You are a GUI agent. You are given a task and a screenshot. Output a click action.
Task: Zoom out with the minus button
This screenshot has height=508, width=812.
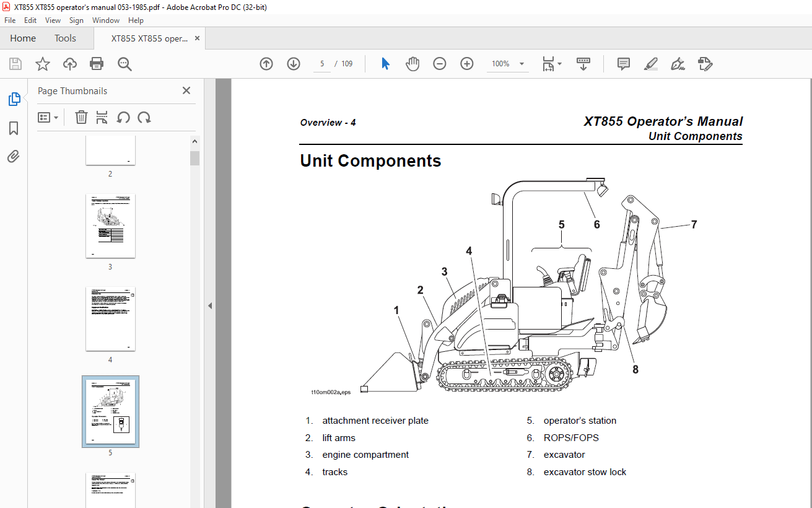click(x=440, y=64)
